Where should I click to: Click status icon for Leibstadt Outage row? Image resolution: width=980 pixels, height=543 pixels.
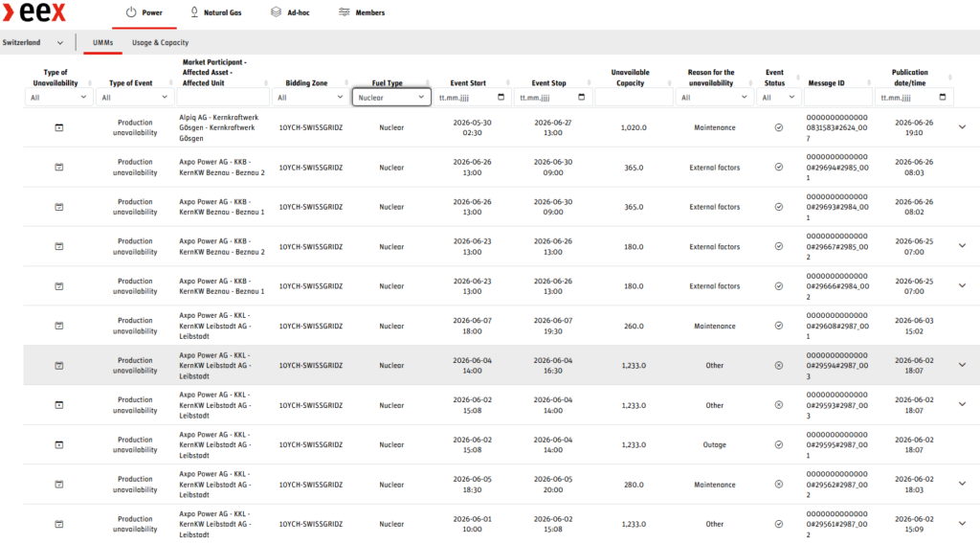click(x=779, y=444)
